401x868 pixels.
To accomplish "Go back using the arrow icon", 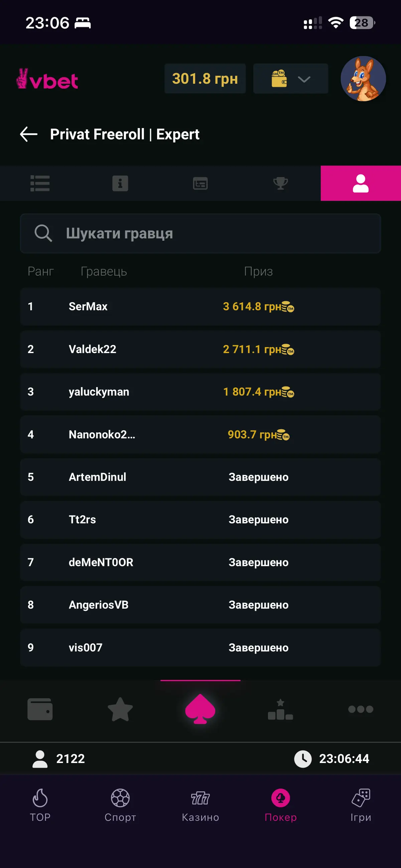I will coord(29,134).
